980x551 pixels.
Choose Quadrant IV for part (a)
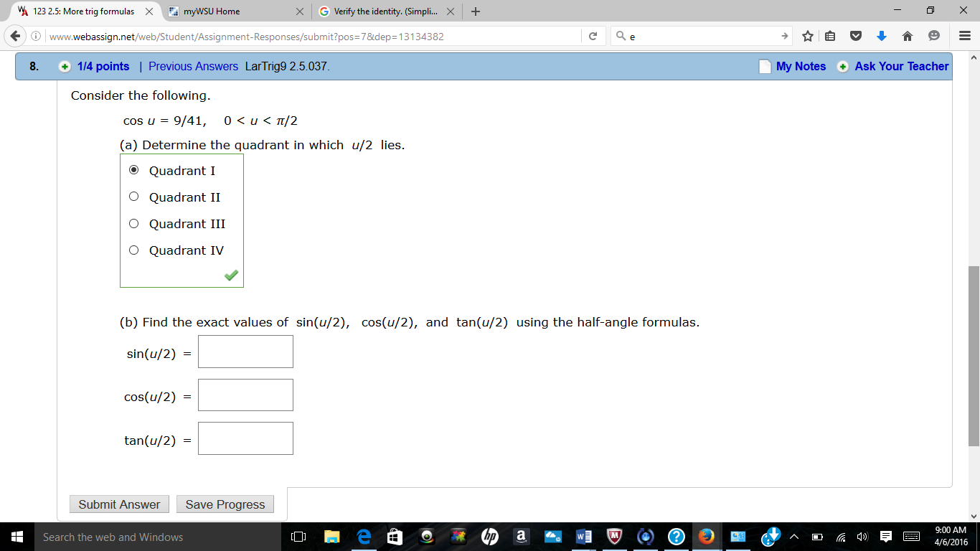[x=133, y=250]
